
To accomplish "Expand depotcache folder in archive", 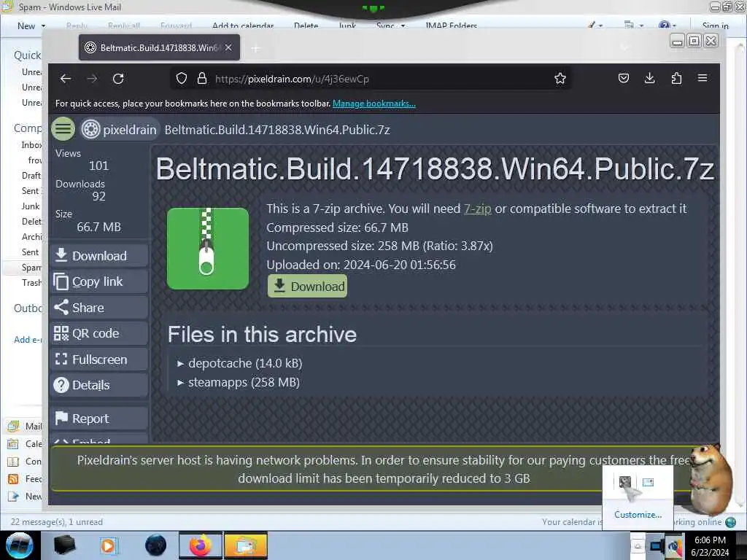I will 240,363.
